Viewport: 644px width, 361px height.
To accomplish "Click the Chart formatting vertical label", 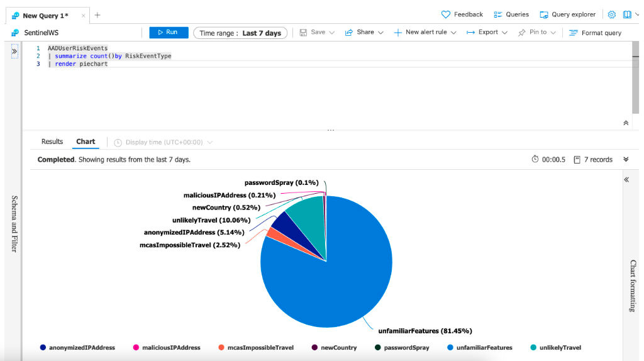I will (633, 286).
